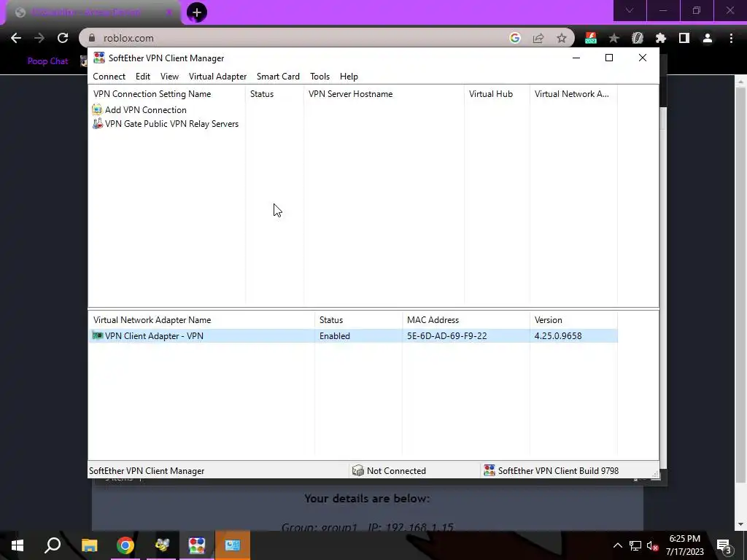Sort by VPN Server Hostname column

pyautogui.click(x=384, y=94)
